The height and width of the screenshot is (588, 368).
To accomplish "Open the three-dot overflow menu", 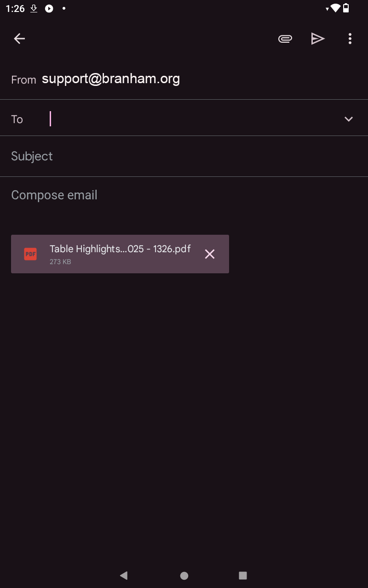I will pyautogui.click(x=350, y=39).
